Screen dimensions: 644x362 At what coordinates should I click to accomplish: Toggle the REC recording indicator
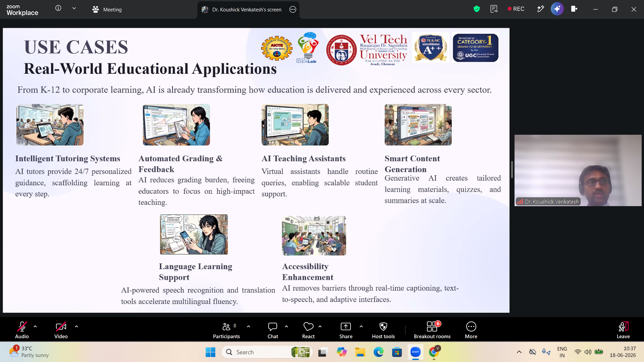click(x=516, y=9)
